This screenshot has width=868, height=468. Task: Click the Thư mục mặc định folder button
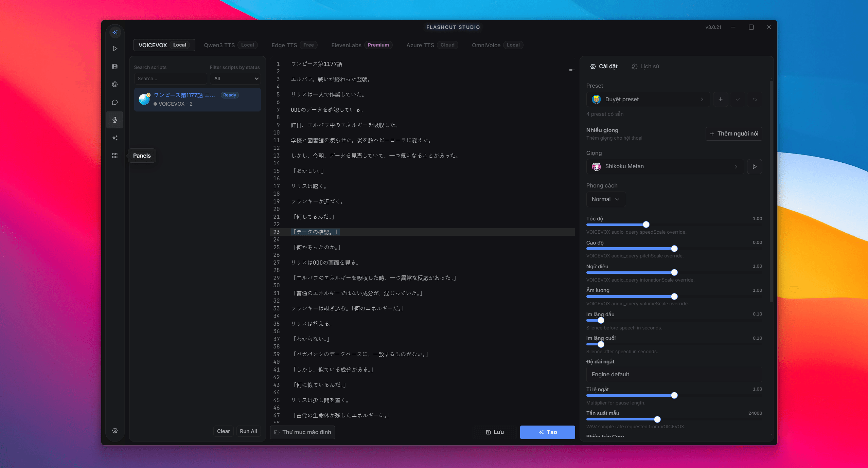[x=302, y=432]
